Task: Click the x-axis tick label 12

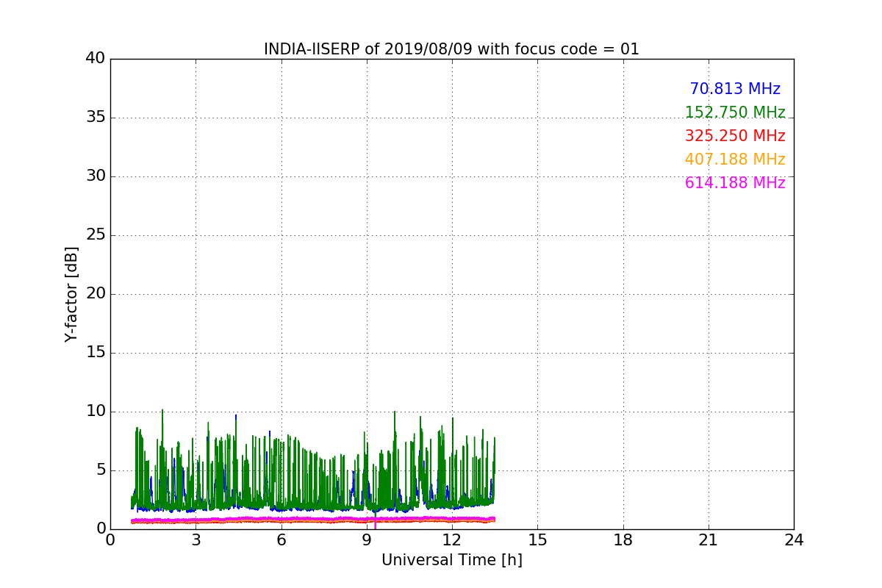Action: 452,539
